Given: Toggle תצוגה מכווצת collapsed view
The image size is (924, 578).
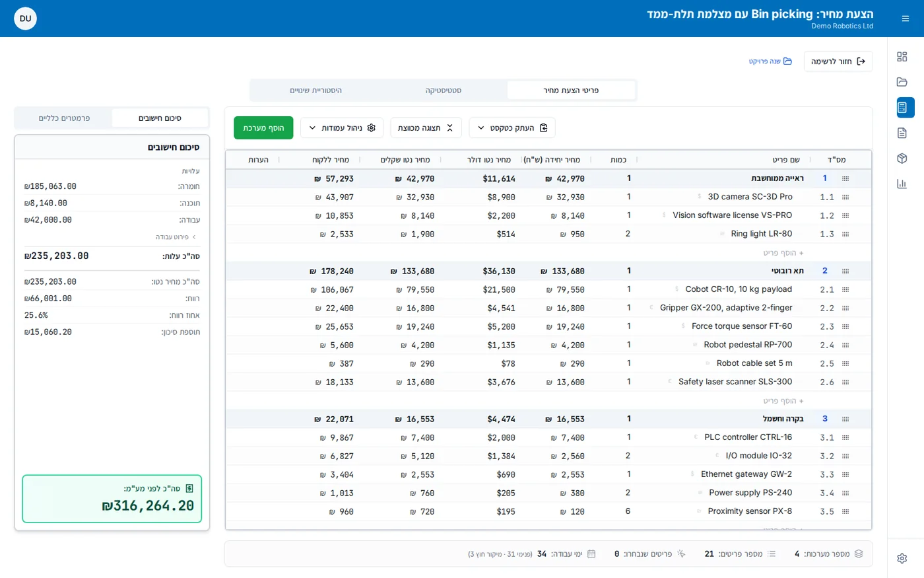Looking at the screenshot, I should pos(426,127).
